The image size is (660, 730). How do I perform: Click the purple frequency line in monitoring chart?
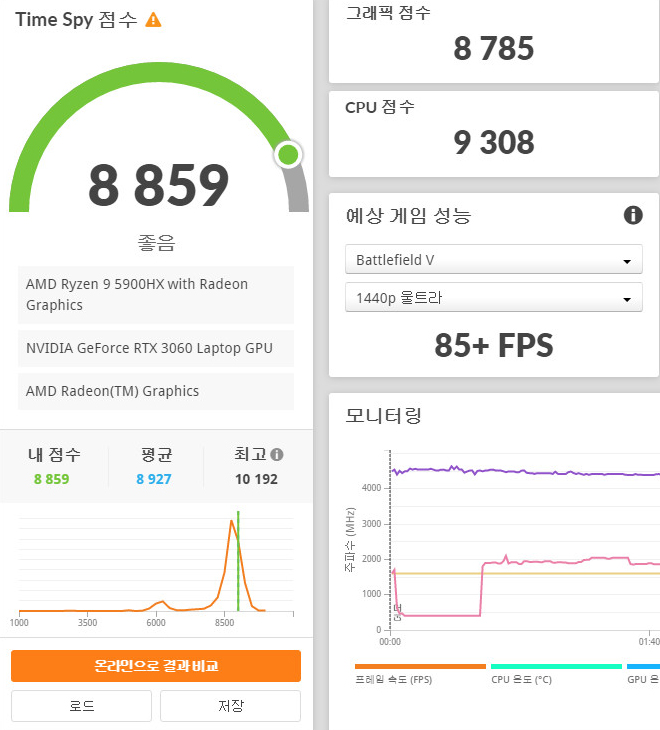526,472
